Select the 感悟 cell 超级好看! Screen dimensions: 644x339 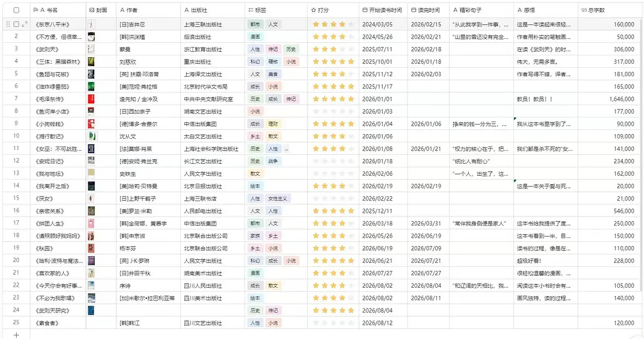tap(546, 260)
